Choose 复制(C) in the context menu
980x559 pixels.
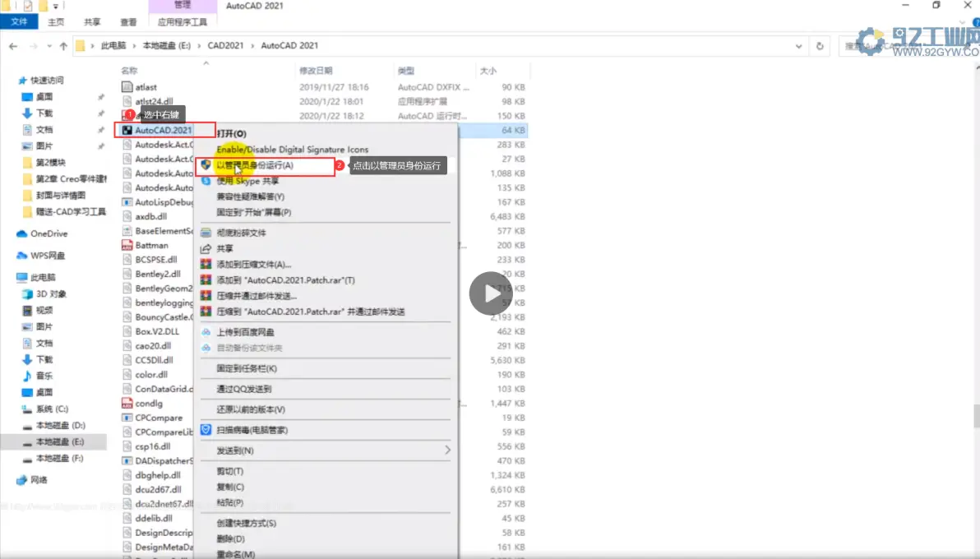tap(230, 487)
